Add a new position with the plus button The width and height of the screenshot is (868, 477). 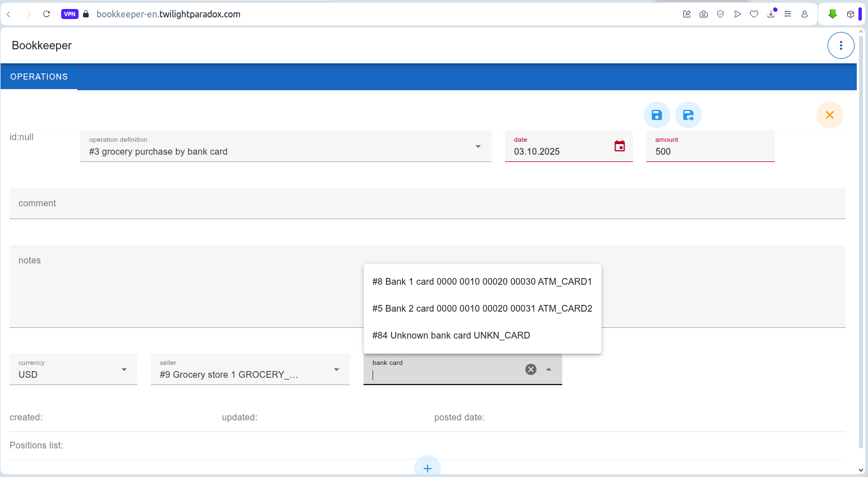point(427,467)
